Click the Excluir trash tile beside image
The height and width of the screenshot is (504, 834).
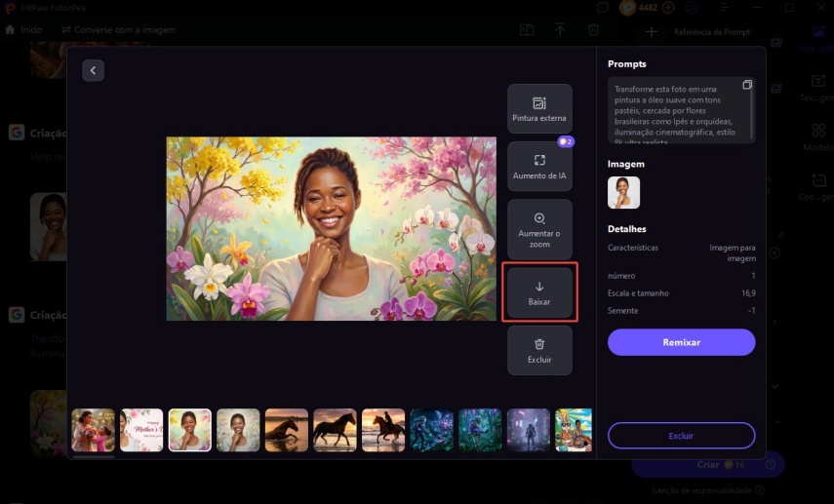point(538,350)
